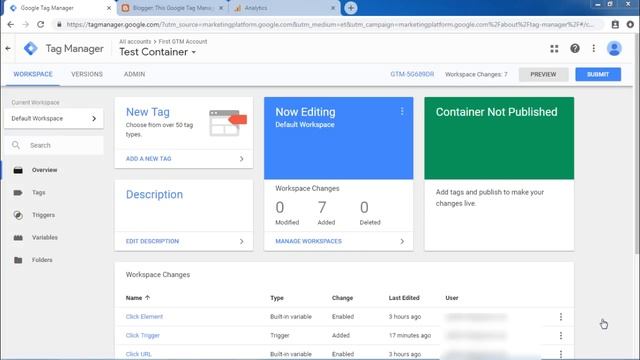Image resolution: width=640 pixels, height=360 pixels.
Task: Open the Google apps grid icon
Action: [554, 49]
